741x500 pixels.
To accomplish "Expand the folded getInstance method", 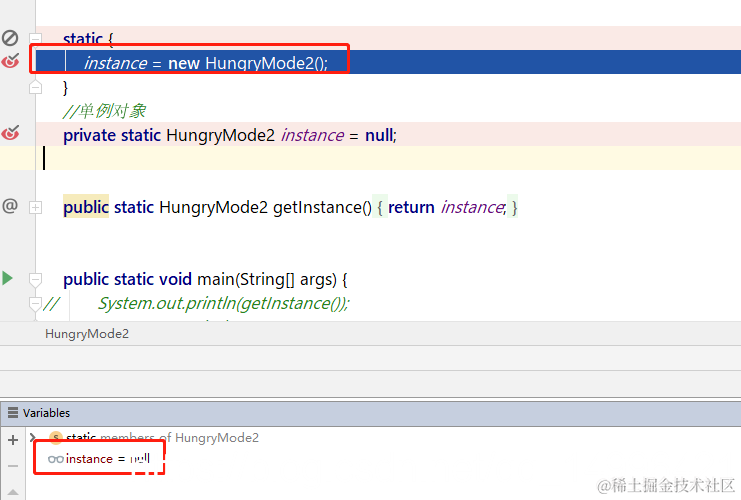I will pyautogui.click(x=35, y=207).
